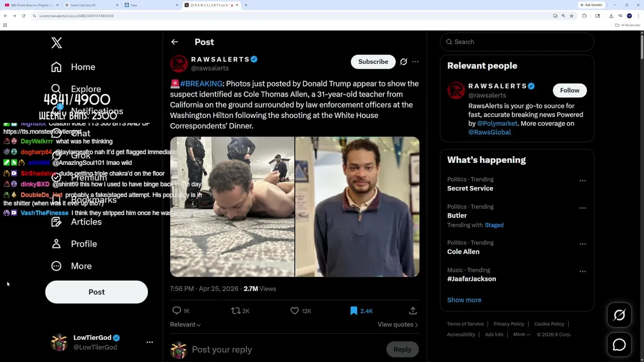Toggle like on the RawsAlerts post
Screen dimensions: 644x362
coord(295,311)
